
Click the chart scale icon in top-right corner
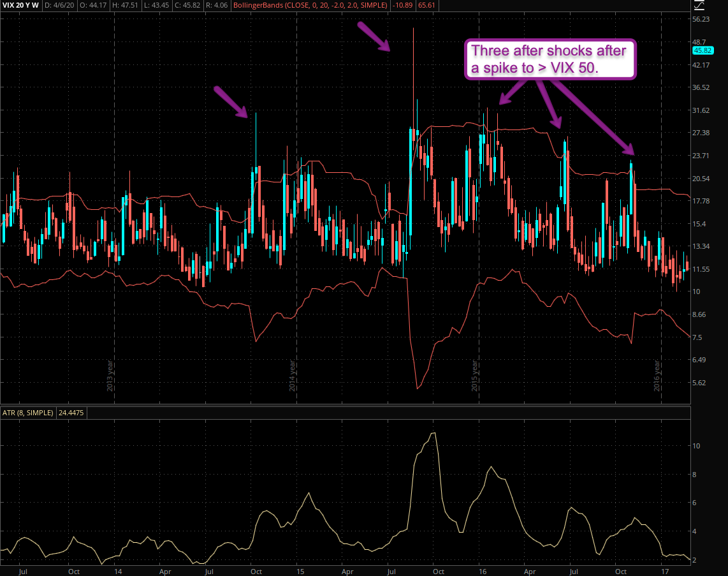(x=699, y=6)
